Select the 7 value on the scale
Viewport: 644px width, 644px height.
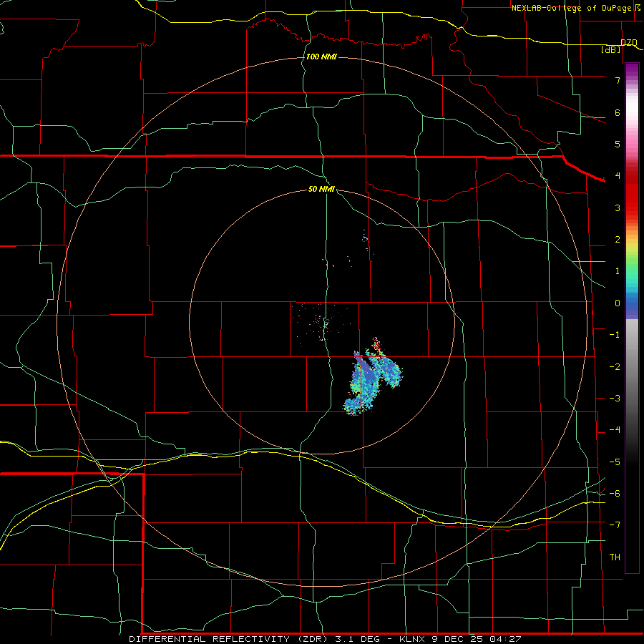click(618, 80)
